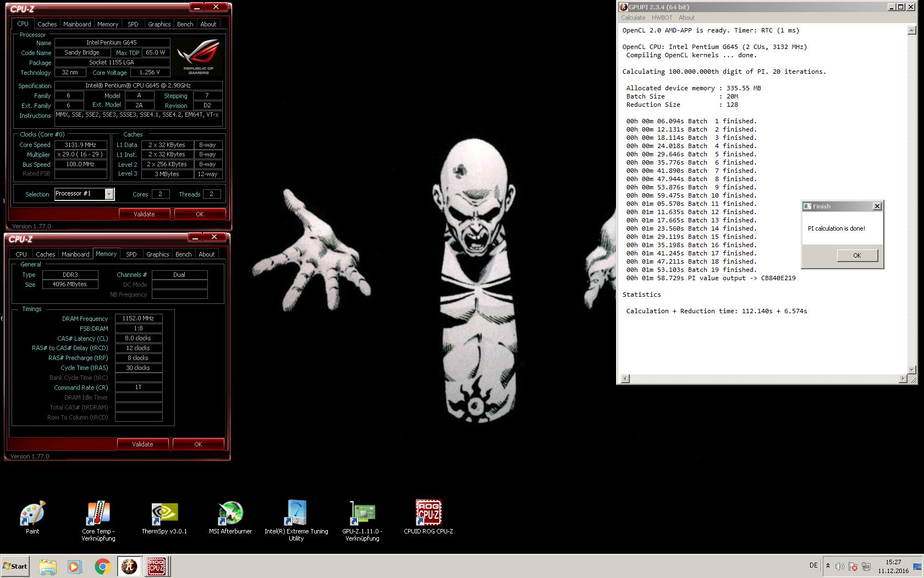The height and width of the screenshot is (578, 924).
Task: Open Caches tab in bottom CPU-Z window
Action: click(46, 254)
